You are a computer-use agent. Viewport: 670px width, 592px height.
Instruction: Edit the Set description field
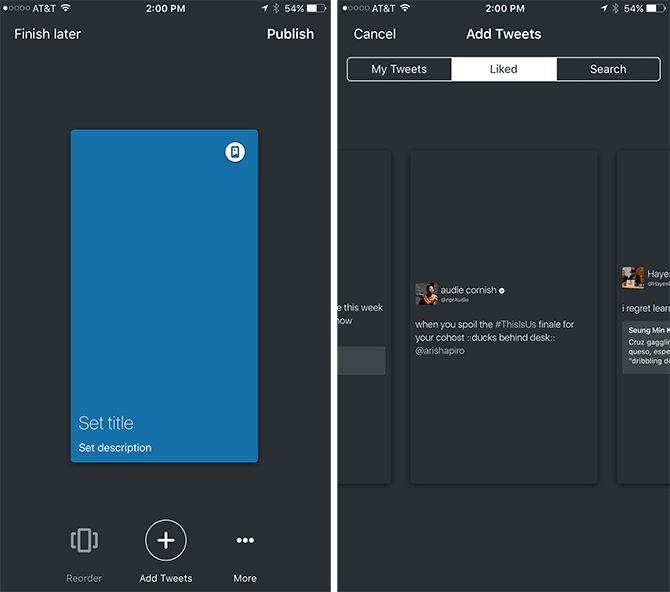[115, 448]
